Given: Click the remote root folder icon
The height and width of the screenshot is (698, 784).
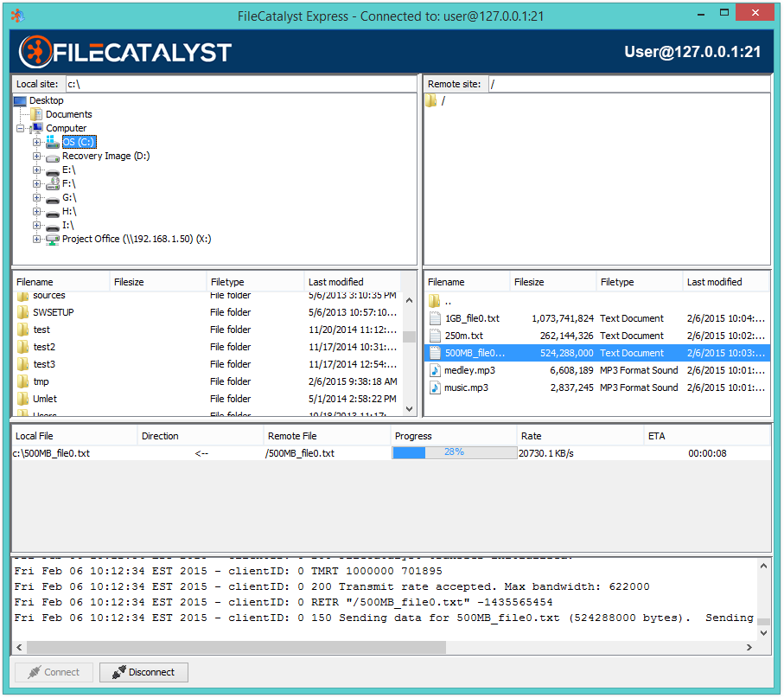Looking at the screenshot, I should pyautogui.click(x=431, y=101).
